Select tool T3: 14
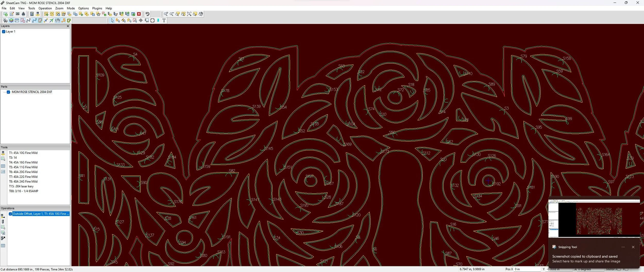 point(13,158)
